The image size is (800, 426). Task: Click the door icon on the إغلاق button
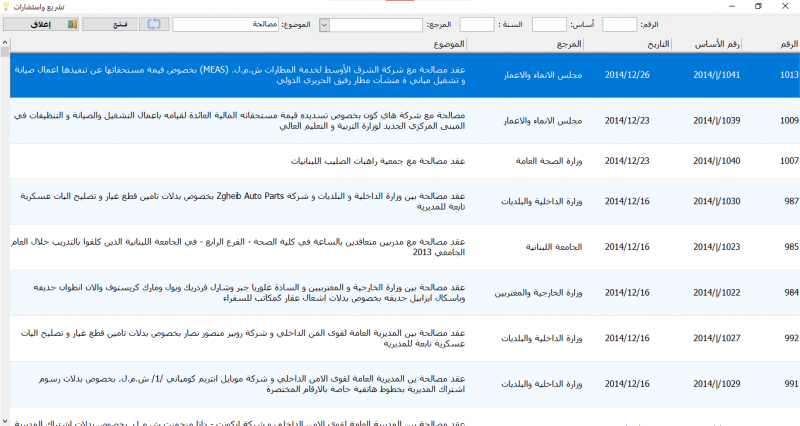click(72, 24)
